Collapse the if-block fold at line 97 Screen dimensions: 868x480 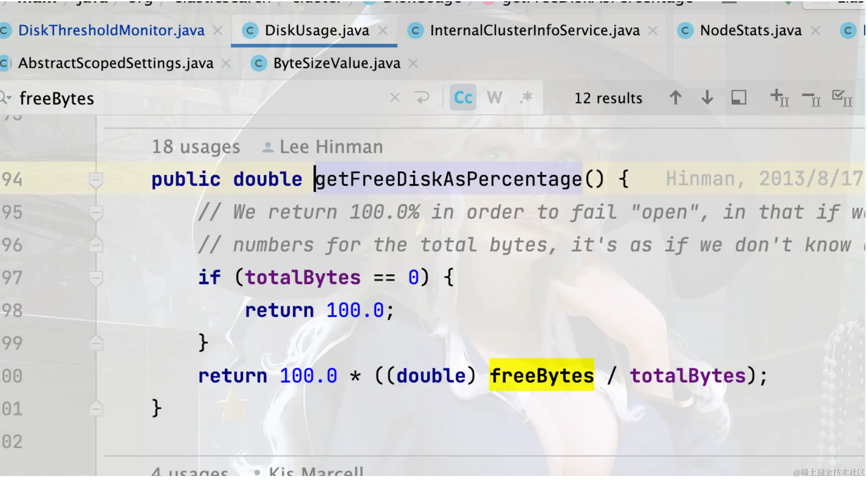tap(96, 278)
